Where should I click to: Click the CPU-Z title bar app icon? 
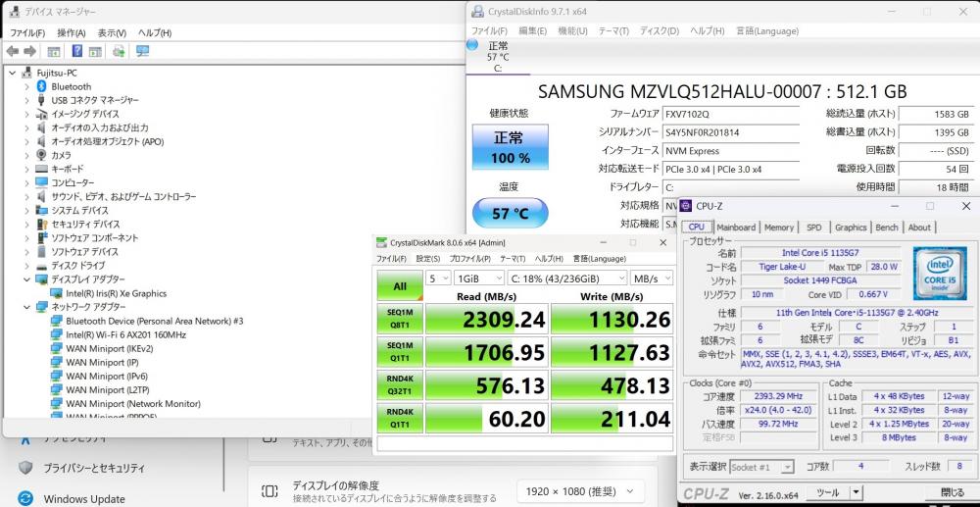[686, 206]
